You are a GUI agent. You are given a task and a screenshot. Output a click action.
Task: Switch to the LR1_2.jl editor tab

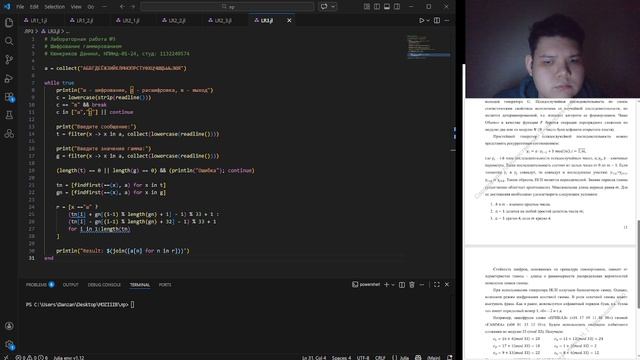pos(88,20)
